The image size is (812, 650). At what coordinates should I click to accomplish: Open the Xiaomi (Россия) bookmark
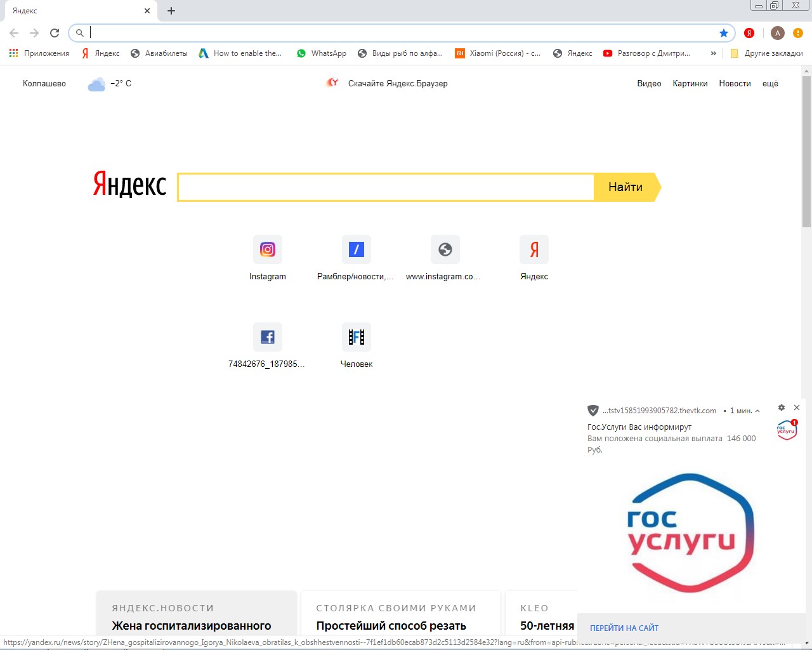(498, 53)
